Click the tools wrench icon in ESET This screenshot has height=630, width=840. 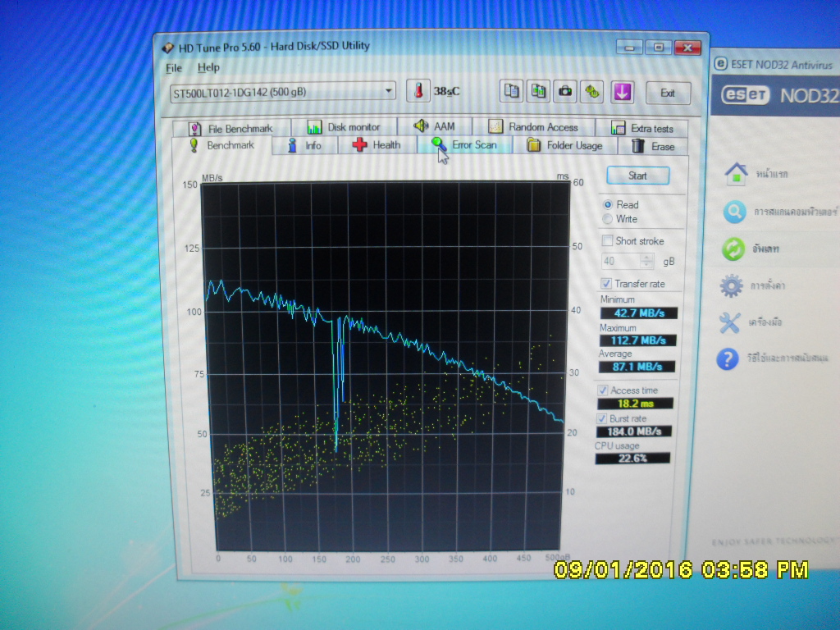coord(729,323)
